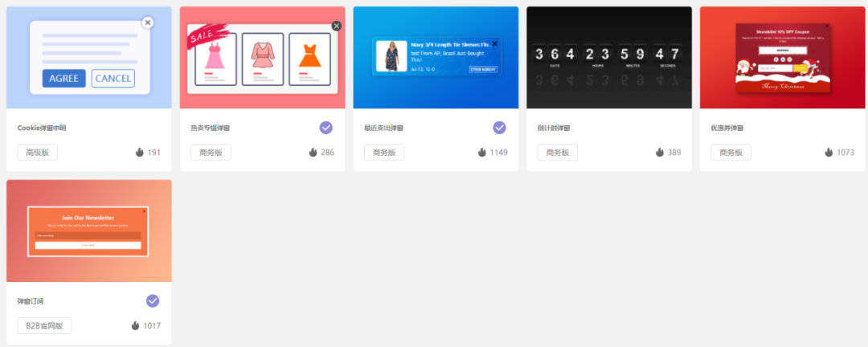Click the popularity count 1017
Image resolution: width=868 pixels, height=347 pixels.
click(152, 325)
